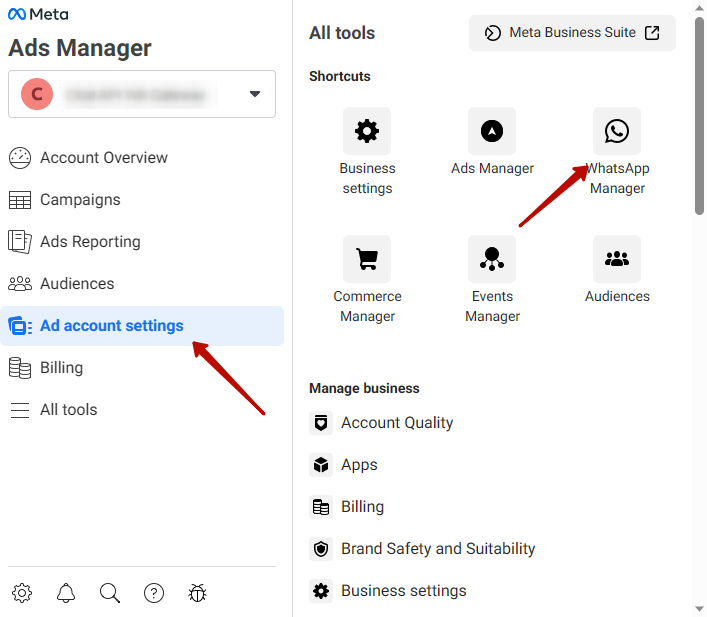Screen dimensions: 707x617
Task: Click the Account Overview gauge icon
Action: [20, 158]
